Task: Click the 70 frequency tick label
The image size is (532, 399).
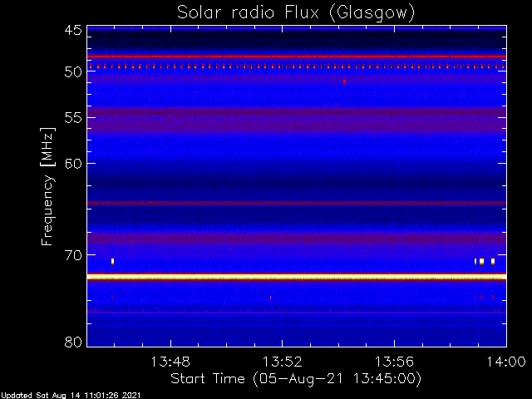Action: coord(73,255)
